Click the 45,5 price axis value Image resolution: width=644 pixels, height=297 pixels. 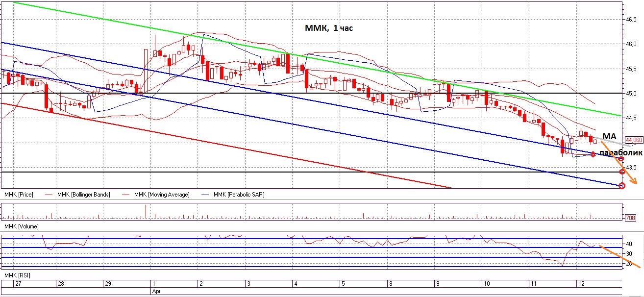click(x=631, y=69)
